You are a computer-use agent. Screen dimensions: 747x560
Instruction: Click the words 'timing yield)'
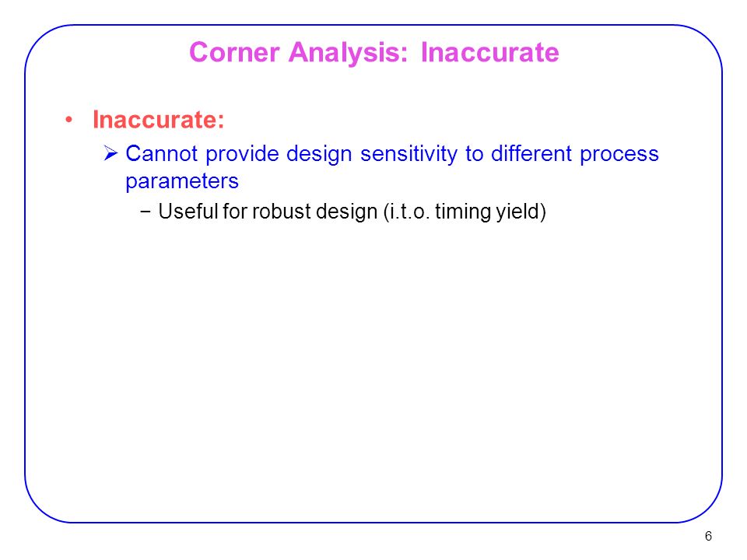(491, 212)
